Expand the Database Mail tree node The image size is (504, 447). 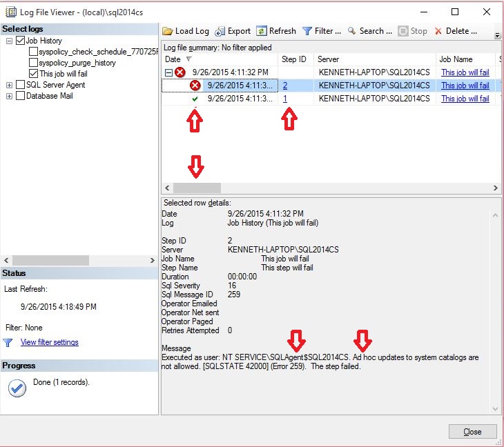click(x=9, y=96)
